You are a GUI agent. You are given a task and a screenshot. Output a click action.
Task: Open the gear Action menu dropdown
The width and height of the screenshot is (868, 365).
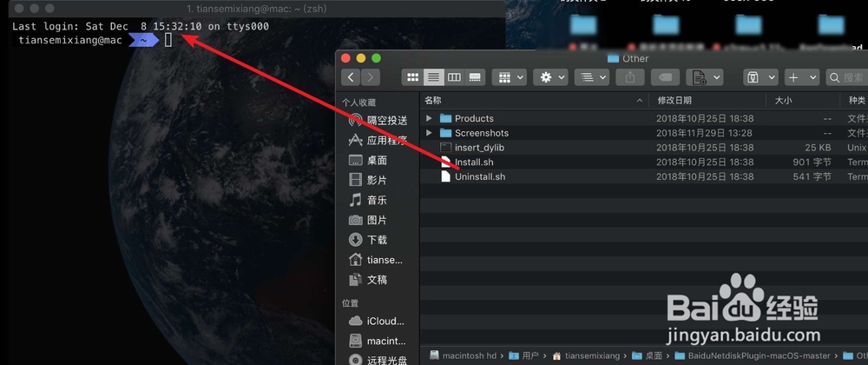pyautogui.click(x=550, y=77)
